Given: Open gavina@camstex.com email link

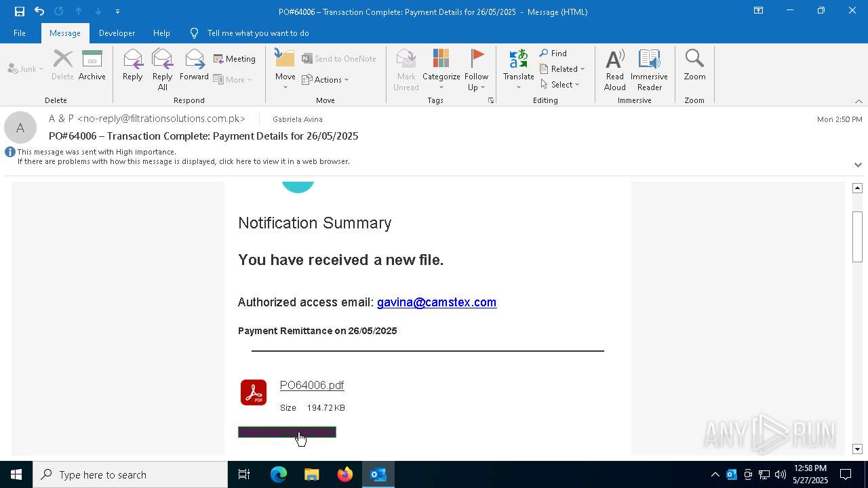Looking at the screenshot, I should (x=437, y=302).
